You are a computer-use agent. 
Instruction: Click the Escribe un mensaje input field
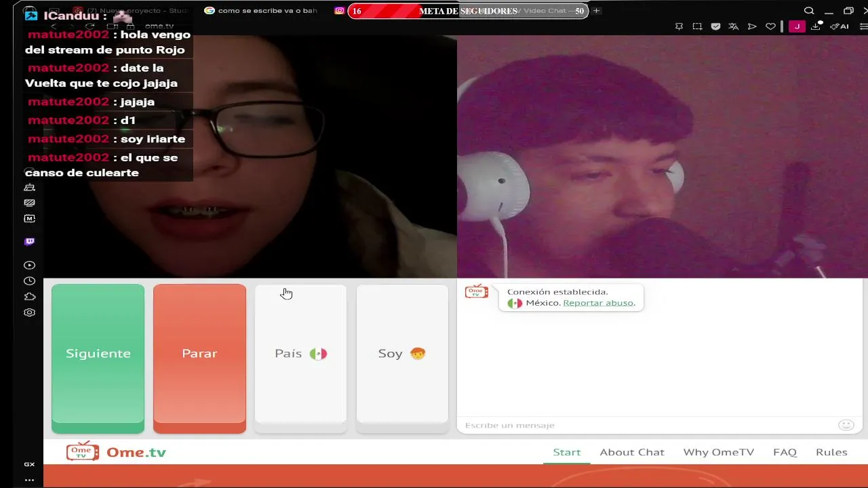tap(648, 425)
